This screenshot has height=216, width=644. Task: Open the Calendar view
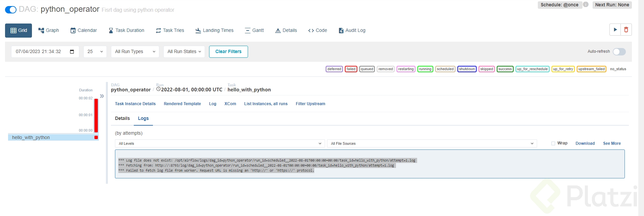click(83, 31)
